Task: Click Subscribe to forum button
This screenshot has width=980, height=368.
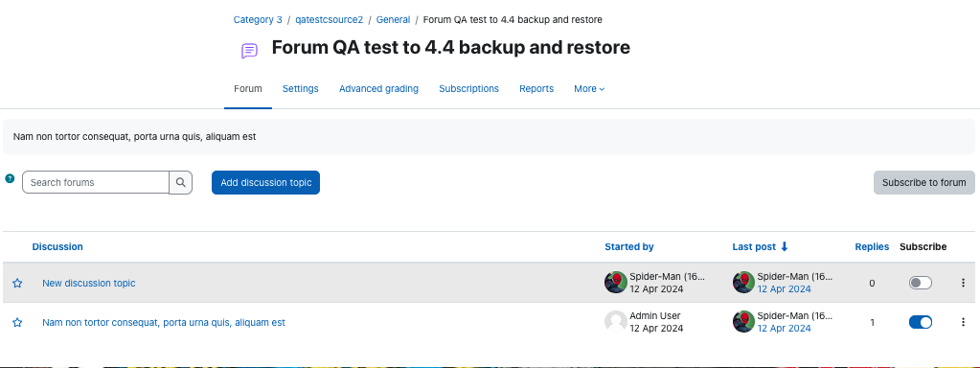Action: [x=923, y=182]
